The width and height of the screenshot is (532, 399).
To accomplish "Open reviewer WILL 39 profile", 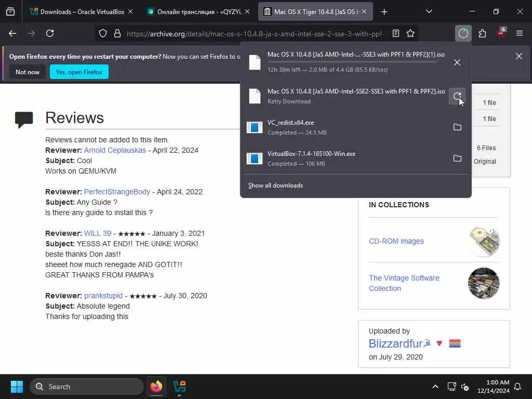I will coord(98,233).
